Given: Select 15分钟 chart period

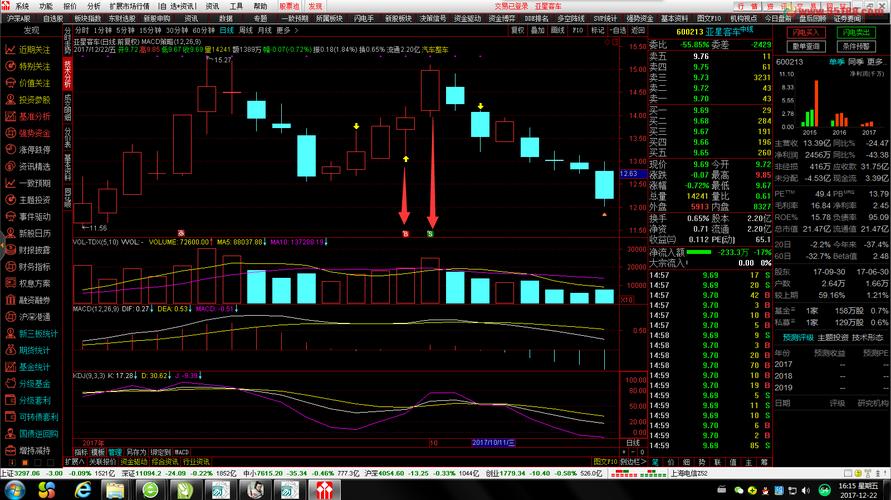Looking at the screenshot, I should (150, 30).
